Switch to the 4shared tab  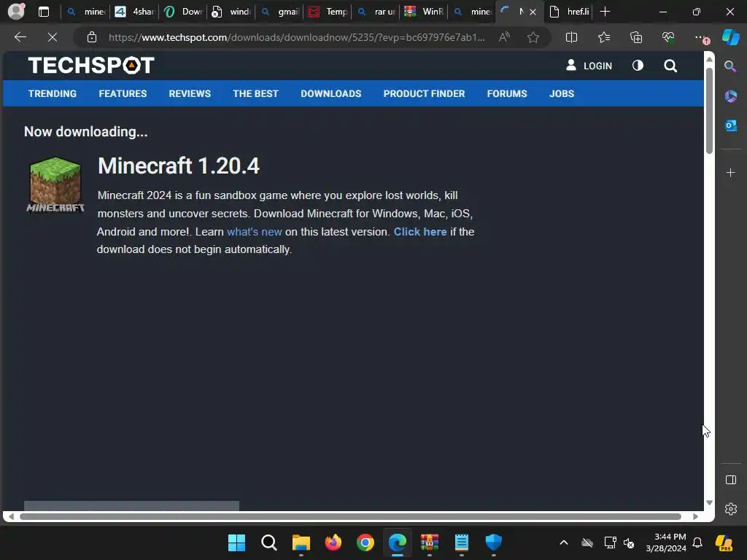(x=135, y=12)
